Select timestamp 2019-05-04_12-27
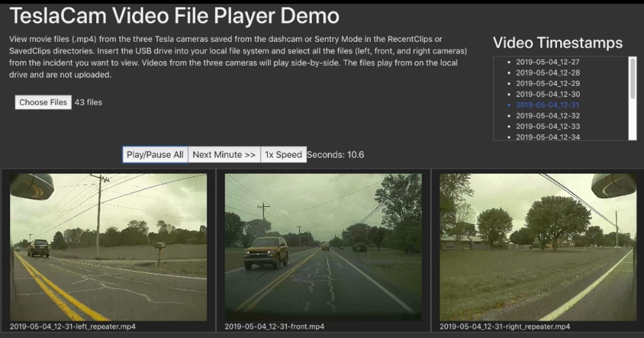644x338 pixels. pos(547,62)
